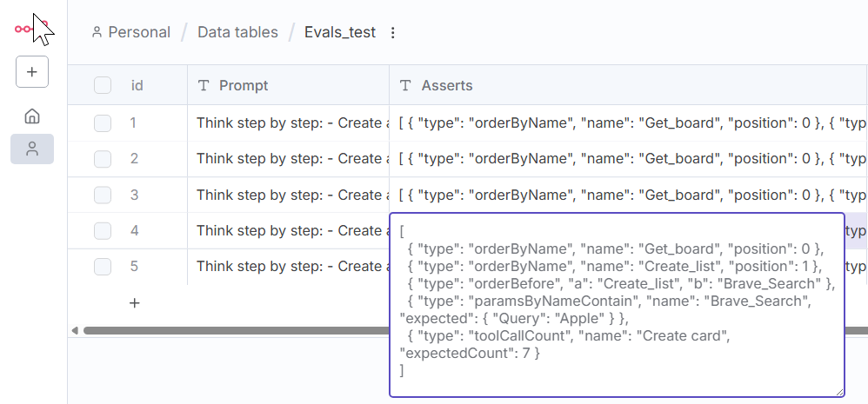Viewport: 868px width, 404px height.
Task: Select the checkbox for row 1
Action: pos(103,123)
